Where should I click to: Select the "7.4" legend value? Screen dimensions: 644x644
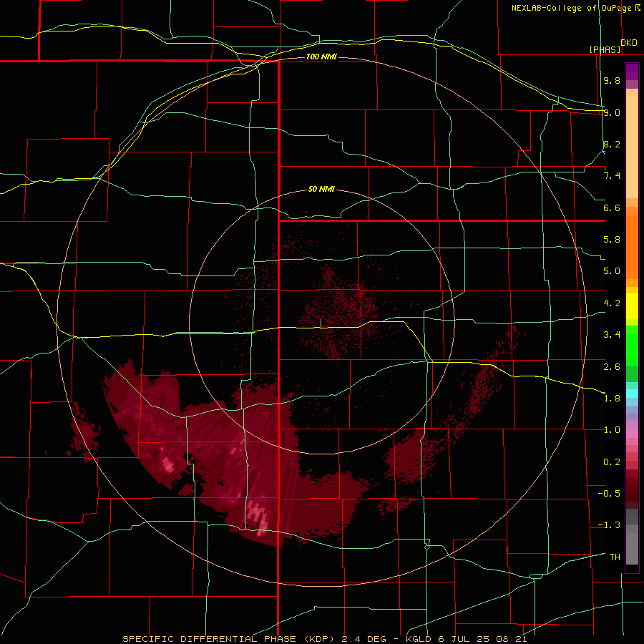click(612, 176)
